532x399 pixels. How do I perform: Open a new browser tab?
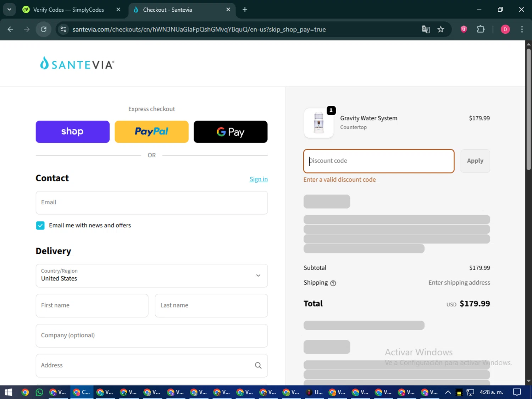(245, 10)
